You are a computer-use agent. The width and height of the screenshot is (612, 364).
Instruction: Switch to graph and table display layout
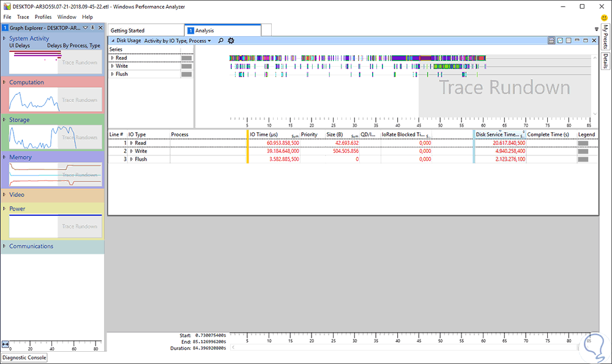551,40
